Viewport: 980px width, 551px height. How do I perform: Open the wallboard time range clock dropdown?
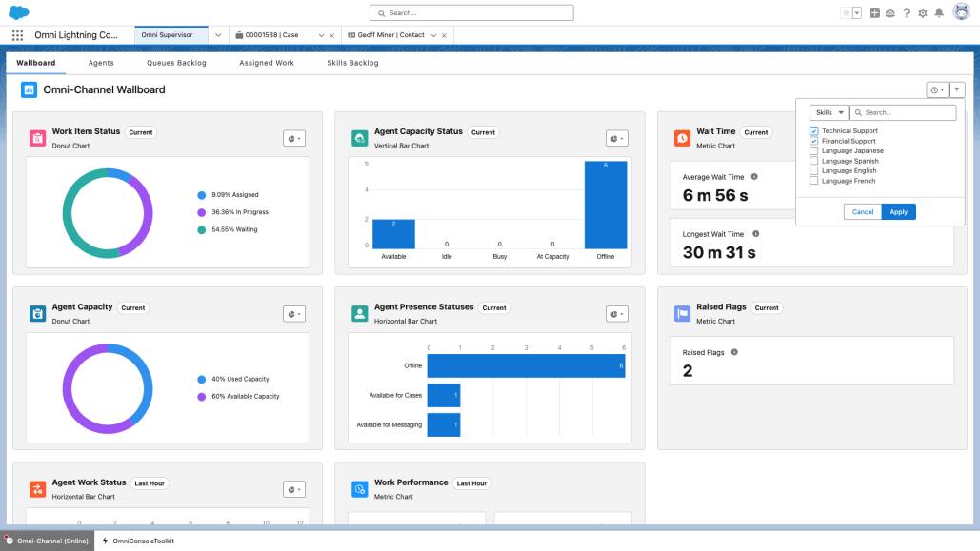[937, 90]
